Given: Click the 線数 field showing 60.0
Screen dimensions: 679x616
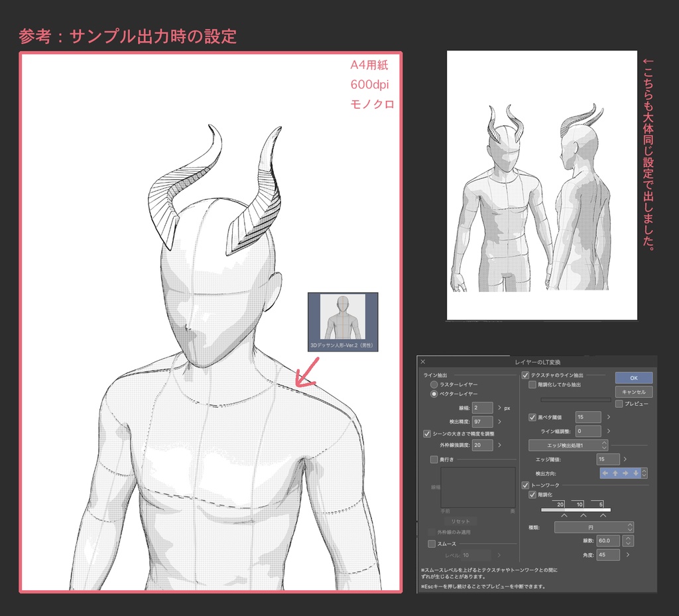Looking at the screenshot, I should (x=608, y=540).
